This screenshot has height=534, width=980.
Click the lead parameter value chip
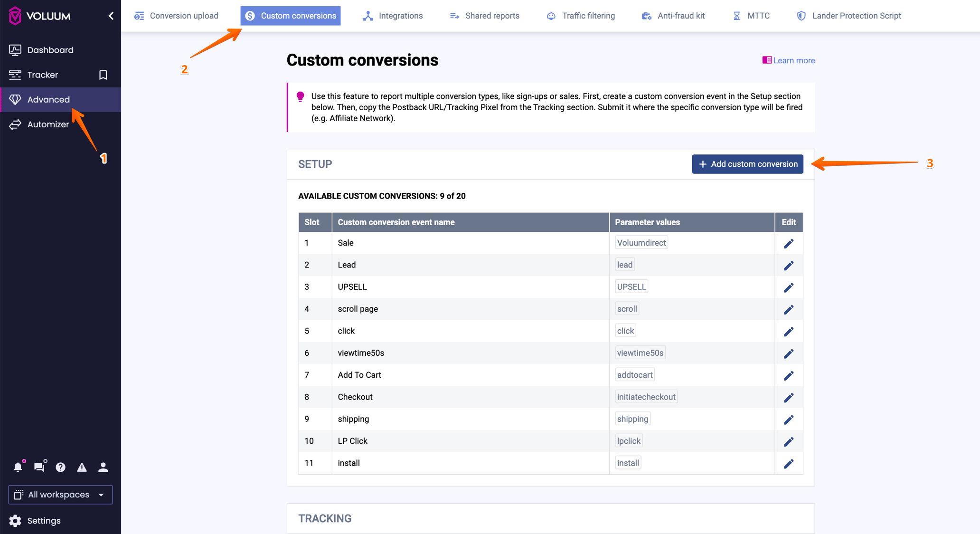[x=624, y=265]
